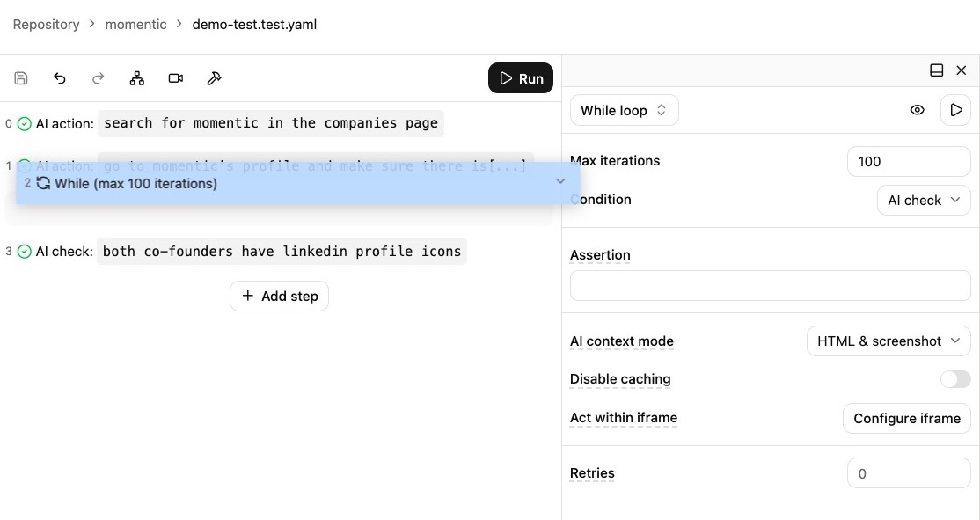The image size is (980, 520).
Task: Close the step settings panel
Action: point(962,70)
